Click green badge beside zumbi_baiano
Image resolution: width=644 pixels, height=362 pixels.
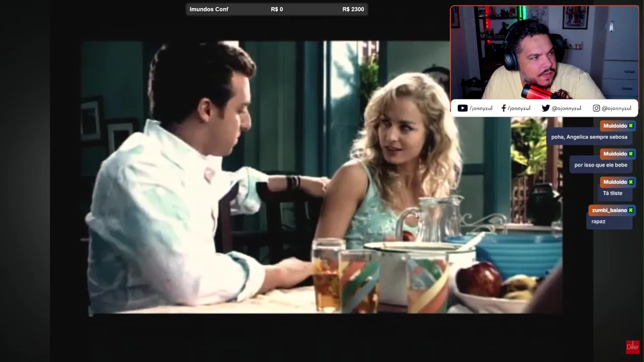pos(631,210)
